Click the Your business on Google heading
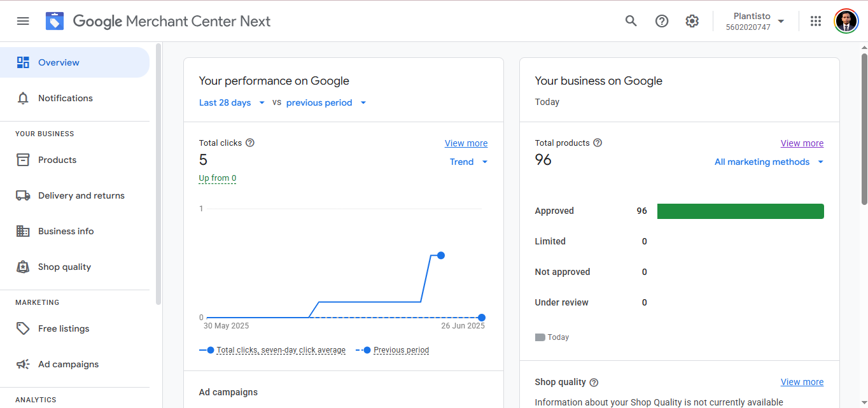The width and height of the screenshot is (868, 408). 599,81
